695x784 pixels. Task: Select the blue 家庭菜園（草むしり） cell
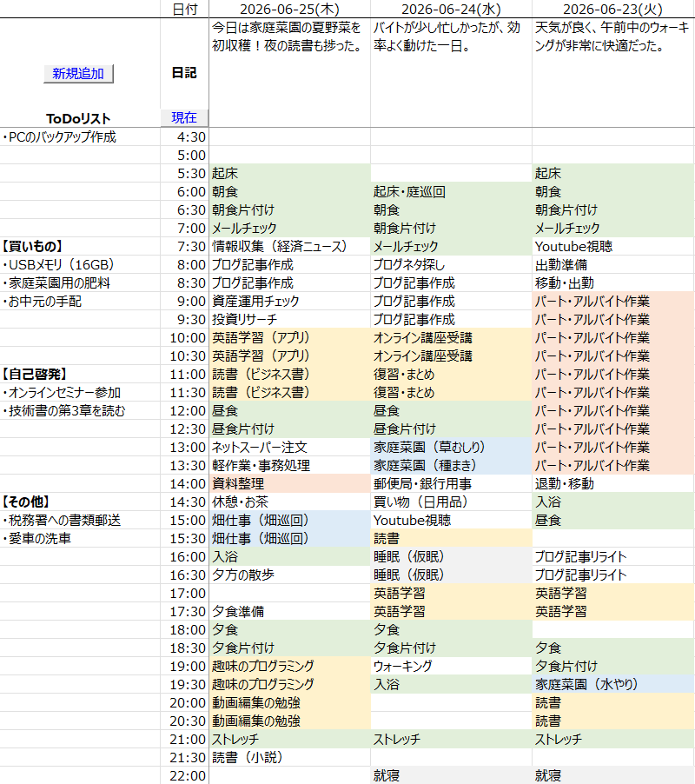(451, 447)
